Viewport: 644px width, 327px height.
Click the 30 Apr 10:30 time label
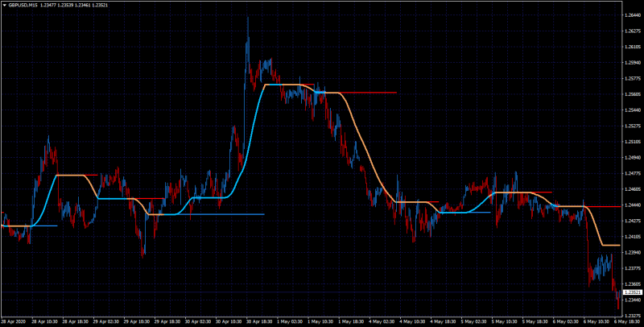tap(229, 321)
